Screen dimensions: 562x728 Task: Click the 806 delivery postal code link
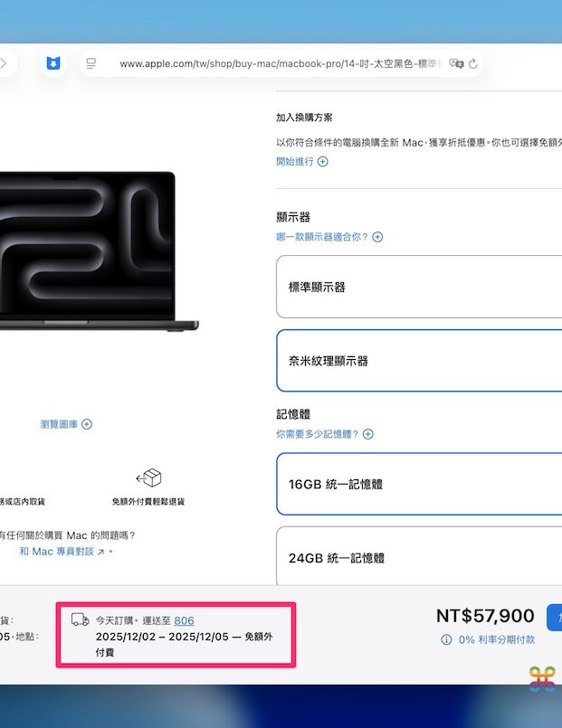184,620
